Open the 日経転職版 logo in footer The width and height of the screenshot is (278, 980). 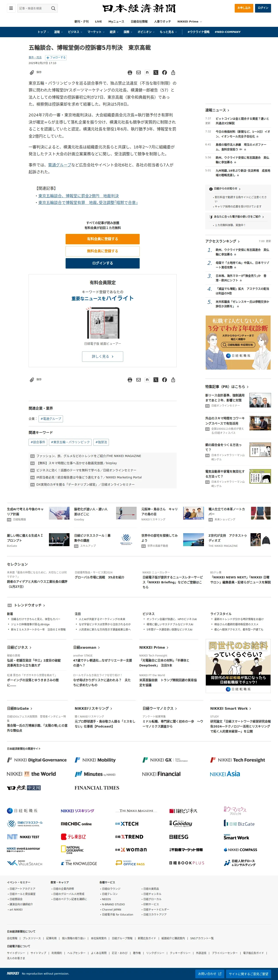click(x=22, y=811)
